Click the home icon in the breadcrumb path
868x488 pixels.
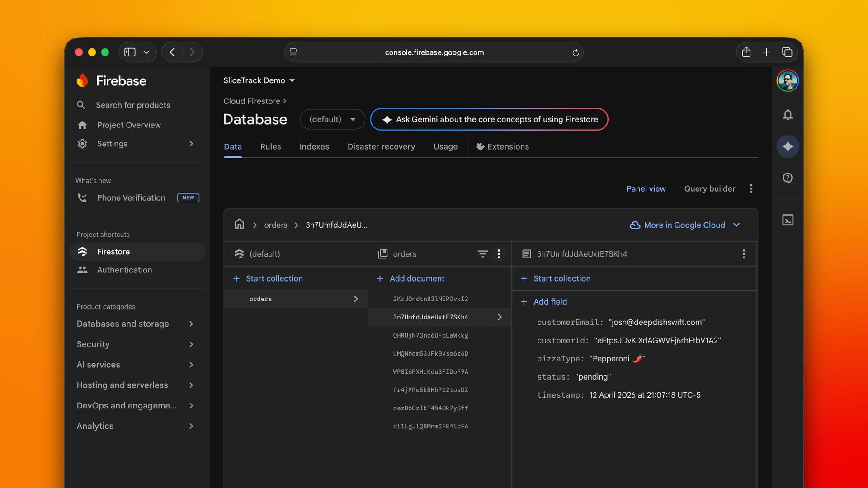[x=239, y=224]
